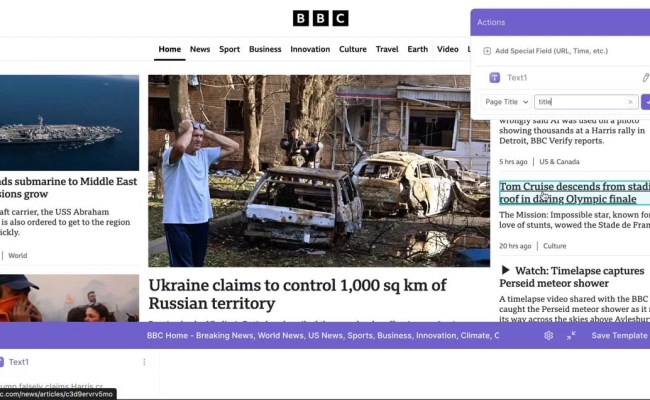
Task: Click the plus icon beside Add Special Field
Action: pos(487,51)
